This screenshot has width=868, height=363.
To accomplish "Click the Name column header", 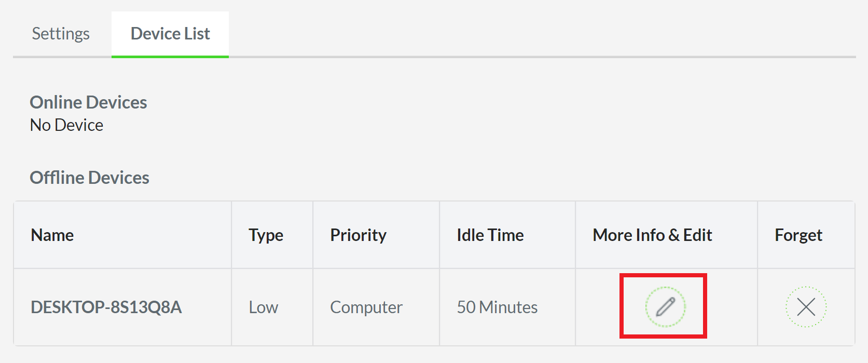I will (x=52, y=235).
